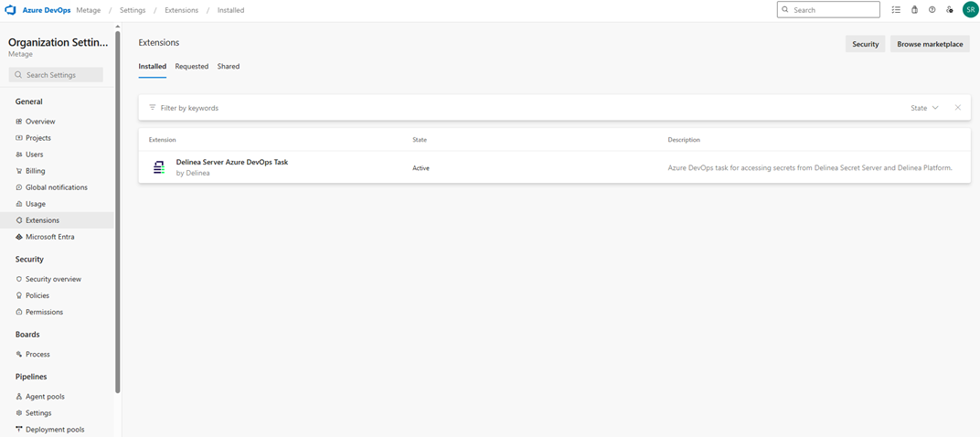Switch to the Requested tab
The width and height of the screenshot is (980, 437).
(x=192, y=67)
